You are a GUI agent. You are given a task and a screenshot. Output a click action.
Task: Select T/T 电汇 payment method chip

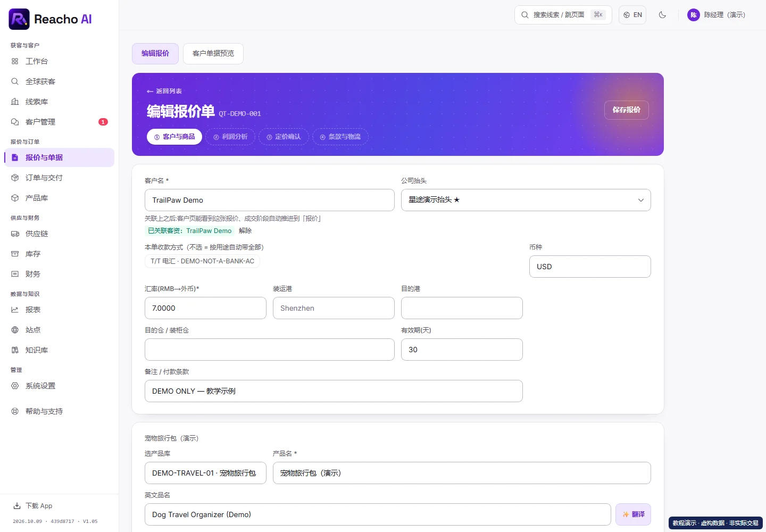[202, 261]
